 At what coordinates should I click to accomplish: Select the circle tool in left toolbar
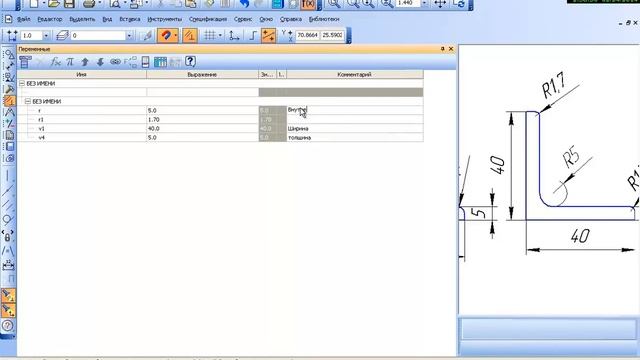tap(7, 220)
